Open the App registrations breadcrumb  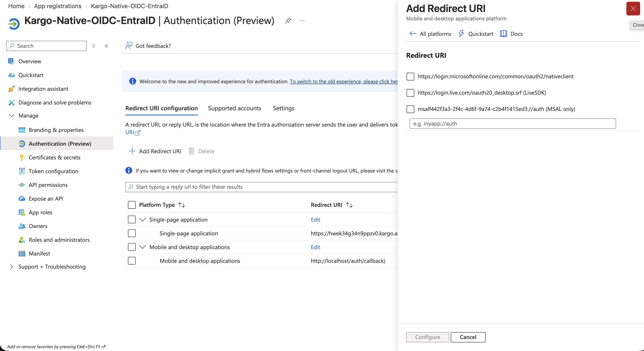pyautogui.click(x=58, y=6)
